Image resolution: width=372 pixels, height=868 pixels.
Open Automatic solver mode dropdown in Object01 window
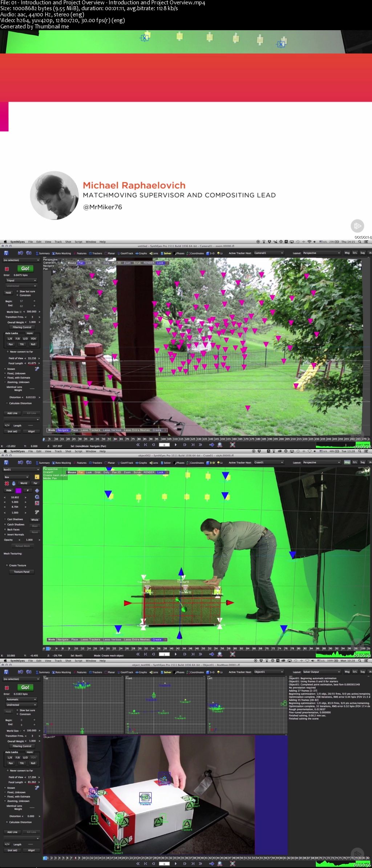click(x=21, y=699)
